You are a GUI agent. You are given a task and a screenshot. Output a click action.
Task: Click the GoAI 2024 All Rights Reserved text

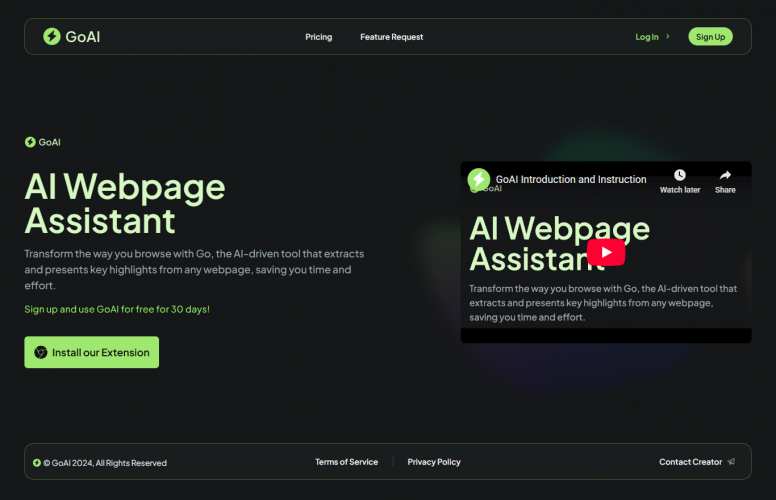(x=105, y=463)
